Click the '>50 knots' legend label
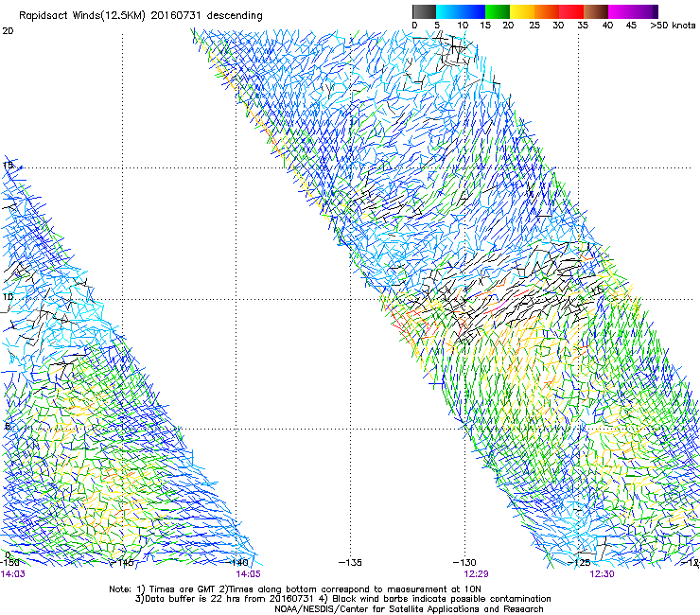This screenshot has height=615, width=700. point(673,26)
